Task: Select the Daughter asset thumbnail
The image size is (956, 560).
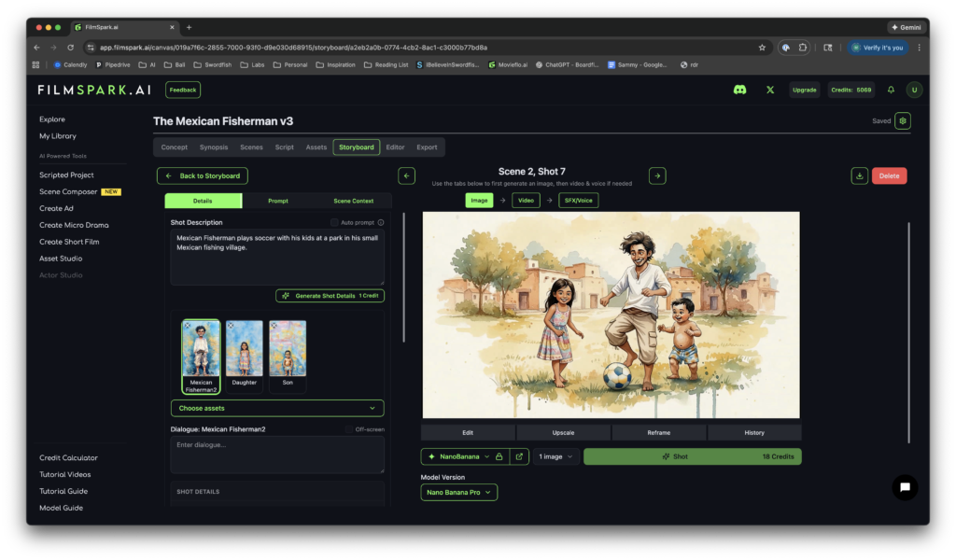Action: click(246, 348)
